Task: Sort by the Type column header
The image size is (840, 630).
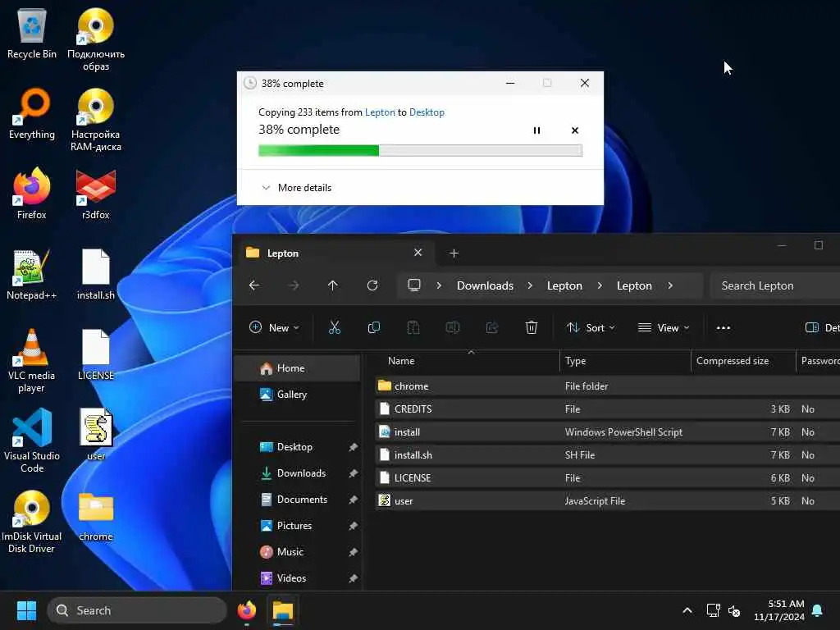Action: [575, 361]
